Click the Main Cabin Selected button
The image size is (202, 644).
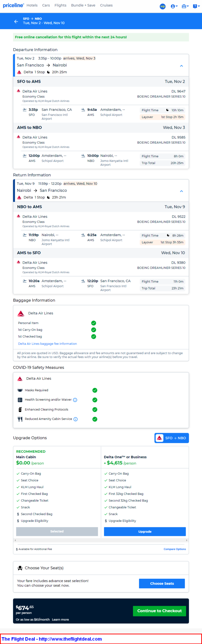[57, 532]
